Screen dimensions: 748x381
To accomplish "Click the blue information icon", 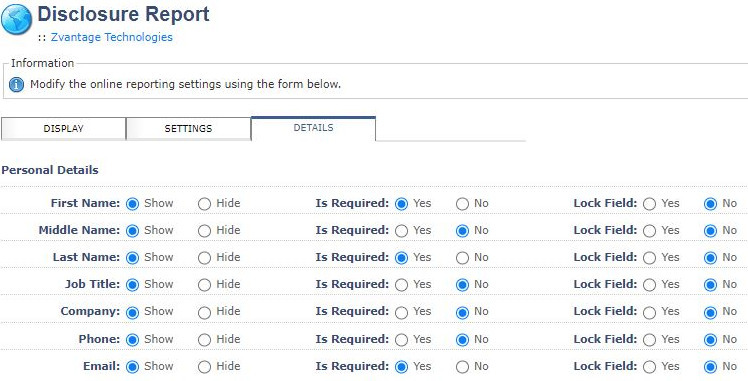I will point(16,85).
